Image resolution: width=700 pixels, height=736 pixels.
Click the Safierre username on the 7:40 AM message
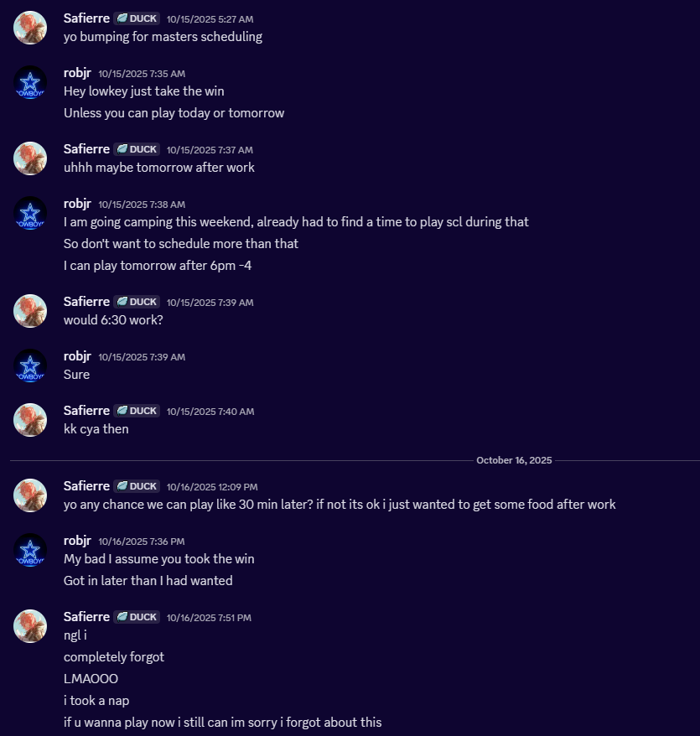(x=86, y=411)
